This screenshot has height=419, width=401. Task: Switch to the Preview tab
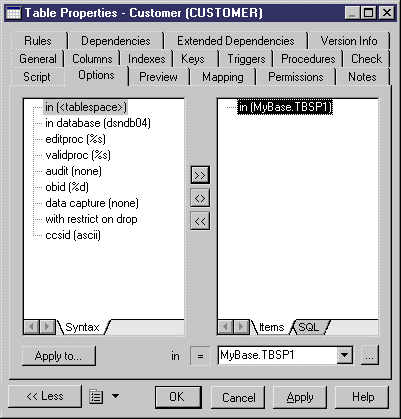(x=158, y=77)
